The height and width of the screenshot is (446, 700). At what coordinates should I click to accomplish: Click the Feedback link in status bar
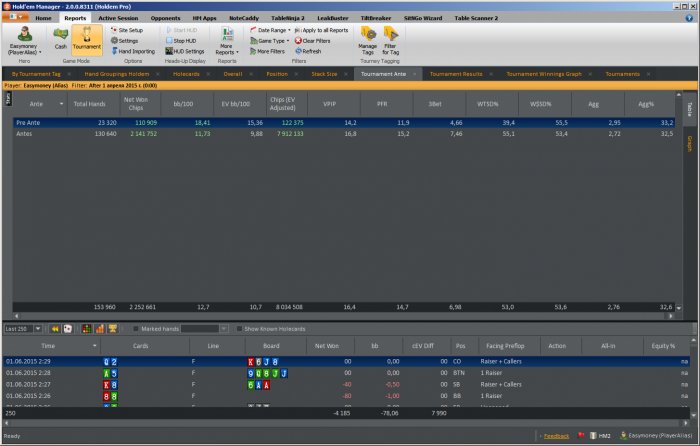point(556,436)
